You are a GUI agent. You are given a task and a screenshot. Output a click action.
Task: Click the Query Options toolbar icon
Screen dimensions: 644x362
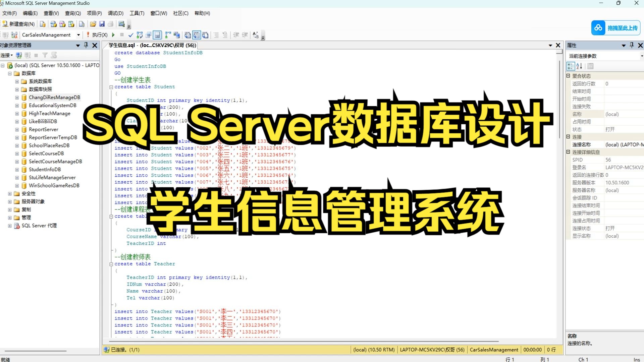click(x=148, y=35)
